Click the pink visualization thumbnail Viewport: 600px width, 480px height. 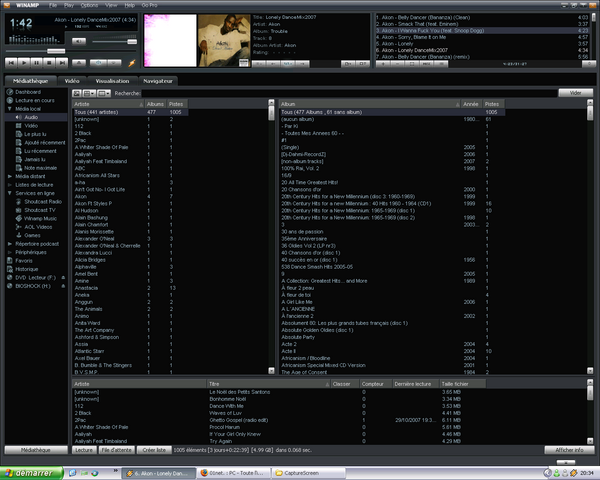coord(170,41)
